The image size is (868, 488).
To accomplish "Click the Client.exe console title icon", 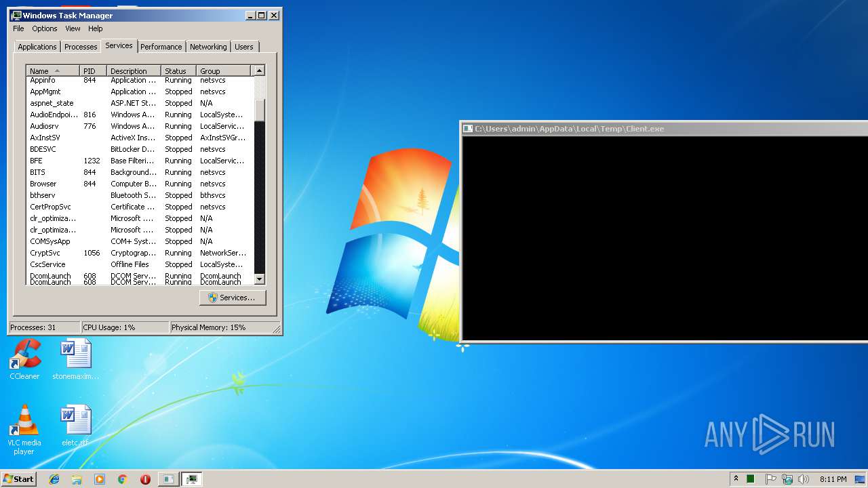I will click(468, 129).
